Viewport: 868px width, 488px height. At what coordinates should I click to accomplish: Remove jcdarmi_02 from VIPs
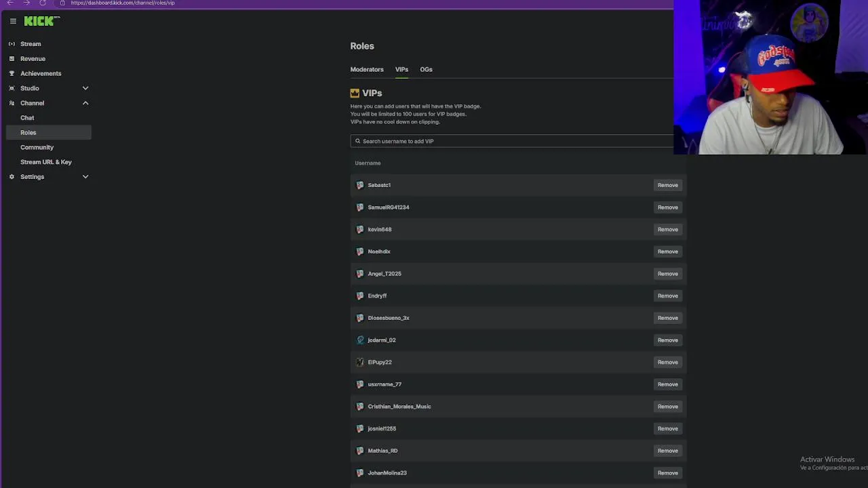pyautogui.click(x=667, y=340)
